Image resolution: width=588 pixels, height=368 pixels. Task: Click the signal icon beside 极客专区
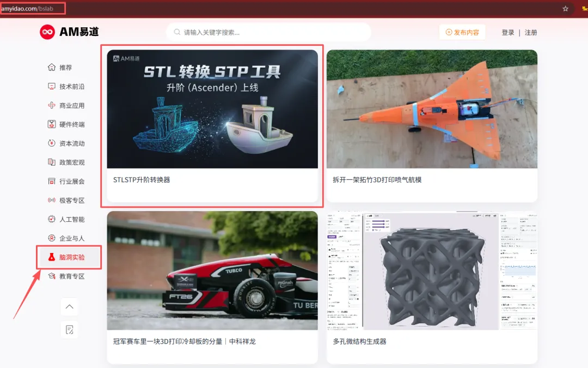[x=52, y=200]
